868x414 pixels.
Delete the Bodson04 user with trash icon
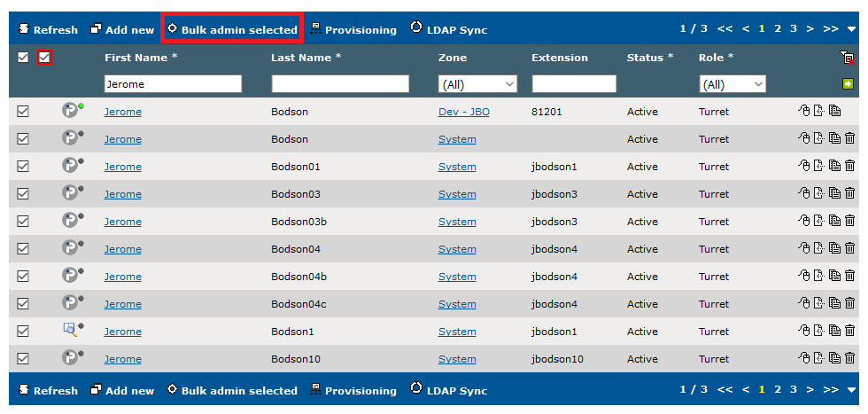[x=849, y=248]
